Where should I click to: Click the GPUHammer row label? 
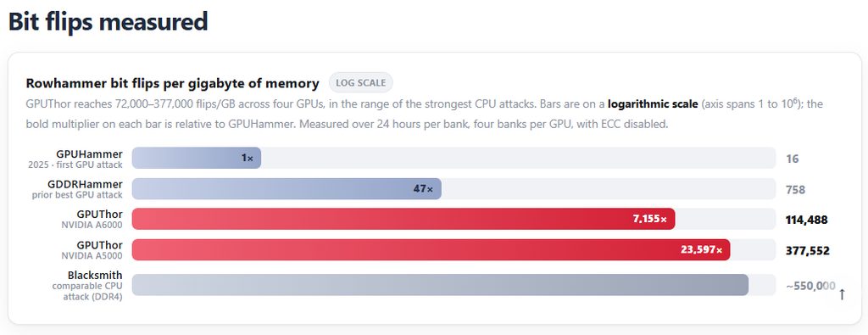pos(89,154)
